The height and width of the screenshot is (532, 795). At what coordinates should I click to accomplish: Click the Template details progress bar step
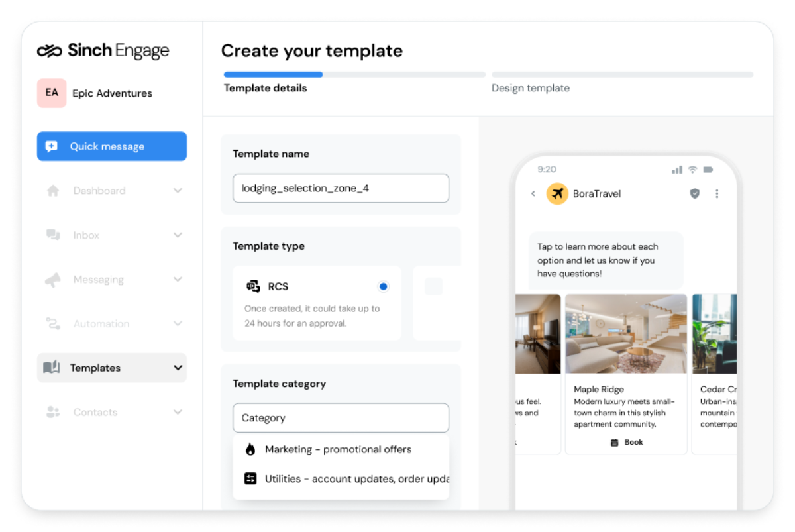click(x=273, y=75)
